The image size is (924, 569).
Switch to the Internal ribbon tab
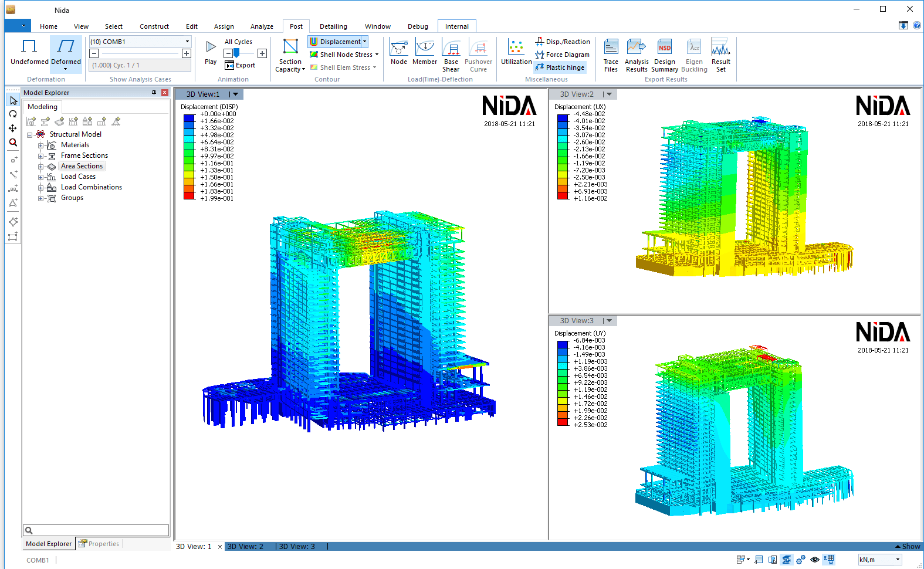[x=457, y=26]
